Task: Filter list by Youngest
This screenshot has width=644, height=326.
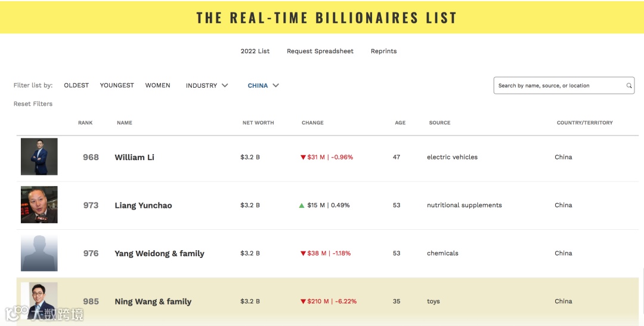Action: (117, 85)
